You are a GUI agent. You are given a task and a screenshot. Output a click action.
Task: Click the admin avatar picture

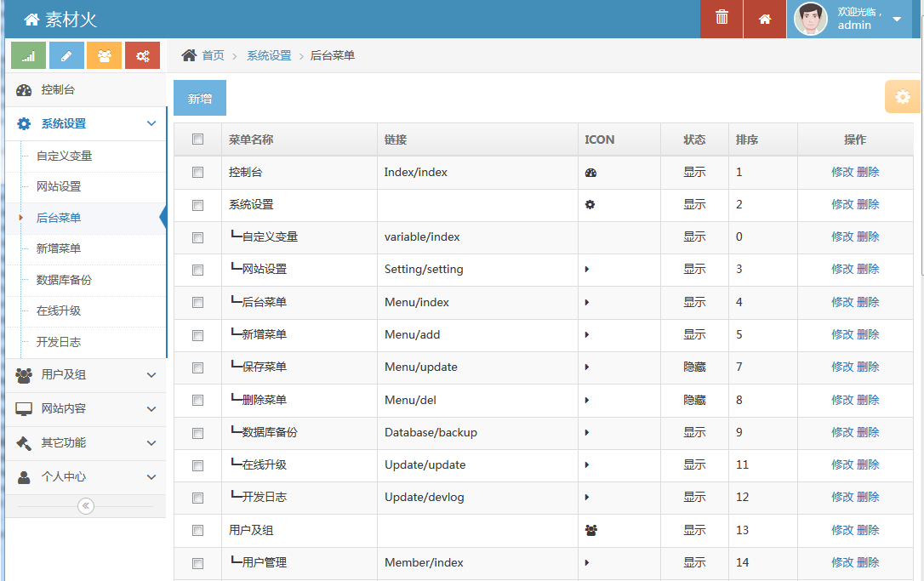pyautogui.click(x=810, y=19)
